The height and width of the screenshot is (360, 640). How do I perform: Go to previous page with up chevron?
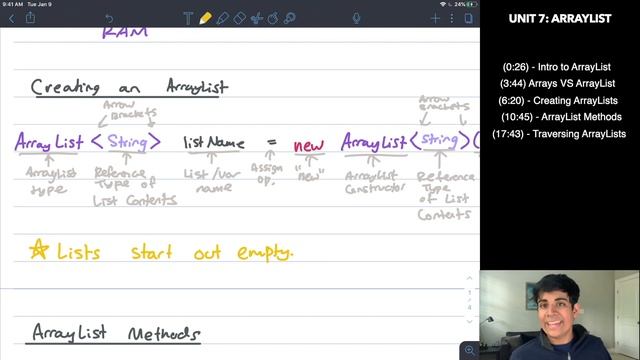click(x=469, y=278)
